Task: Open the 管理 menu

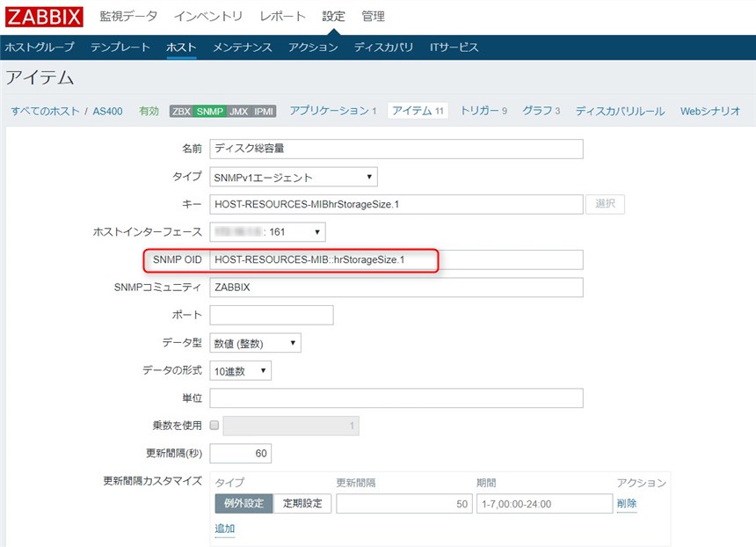Action: pos(374,17)
